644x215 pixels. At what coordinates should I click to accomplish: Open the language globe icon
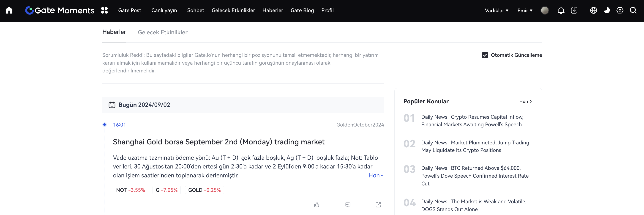tap(593, 10)
